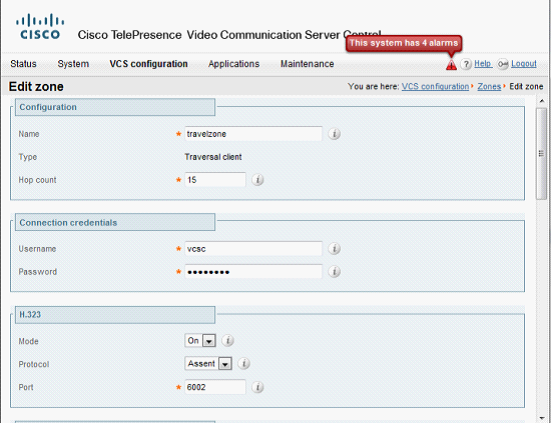Click the vertical scrollbar thumb
552x424 pixels.
(541, 154)
